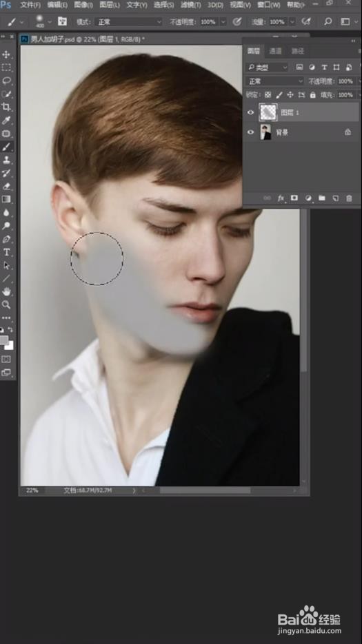Open the workspace switcher
The image size is (362, 644).
345,21
